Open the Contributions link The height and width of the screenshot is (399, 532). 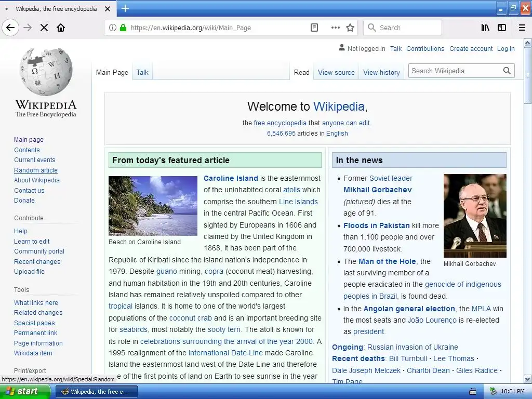pos(425,48)
